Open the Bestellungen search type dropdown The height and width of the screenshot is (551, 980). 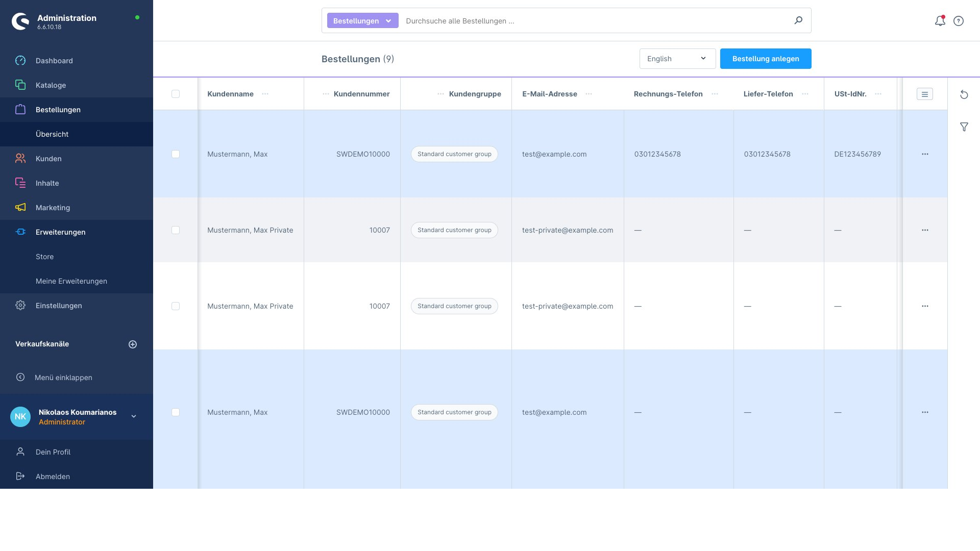pos(362,21)
